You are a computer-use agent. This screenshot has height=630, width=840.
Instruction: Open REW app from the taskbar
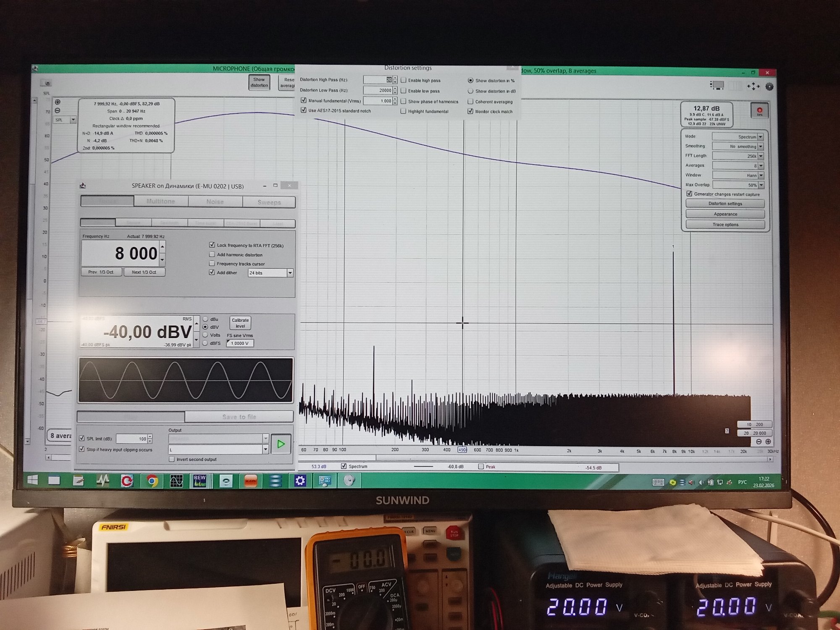[x=199, y=480]
